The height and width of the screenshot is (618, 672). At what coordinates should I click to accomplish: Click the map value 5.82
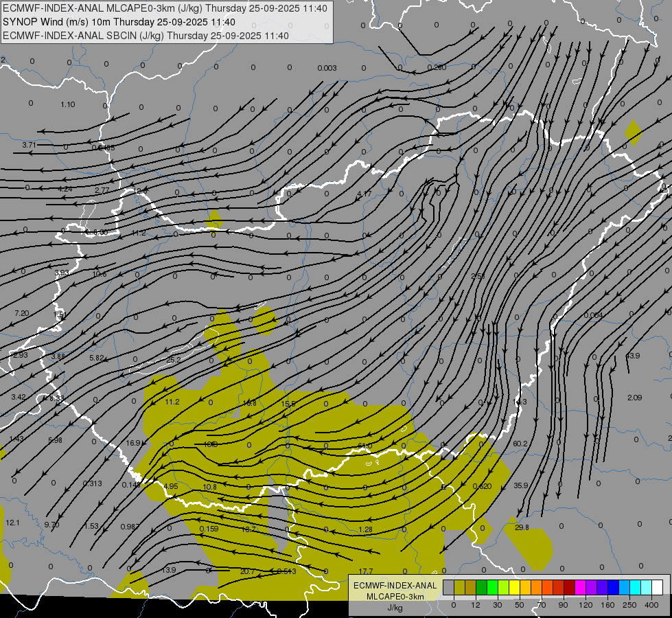pos(96,358)
